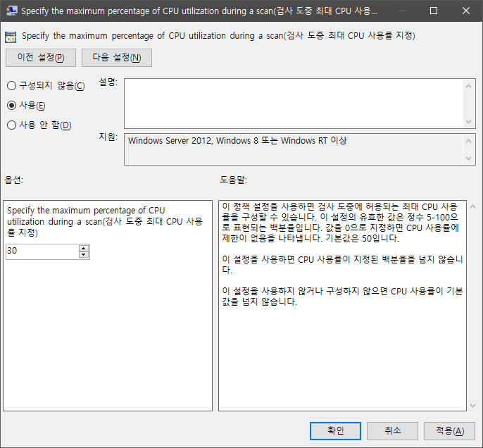Cancel with the 취소 button
The width and height of the screenshot is (483, 448).
click(x=392, y=431)
